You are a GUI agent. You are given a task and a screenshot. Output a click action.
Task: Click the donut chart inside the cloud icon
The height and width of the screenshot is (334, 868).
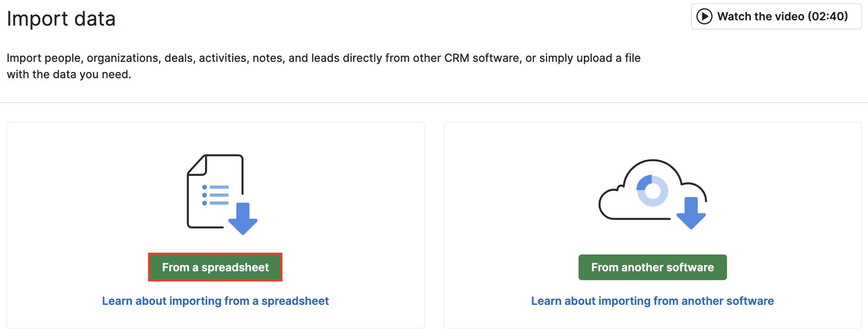click(x=652, y=191)
